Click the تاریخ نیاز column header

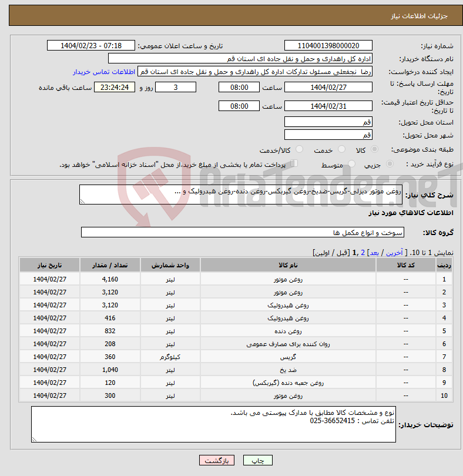(x=49, y=265)
